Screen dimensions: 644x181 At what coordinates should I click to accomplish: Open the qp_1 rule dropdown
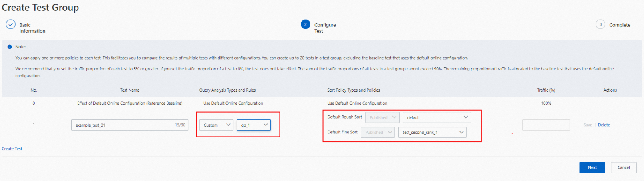[x=254, y=125]
